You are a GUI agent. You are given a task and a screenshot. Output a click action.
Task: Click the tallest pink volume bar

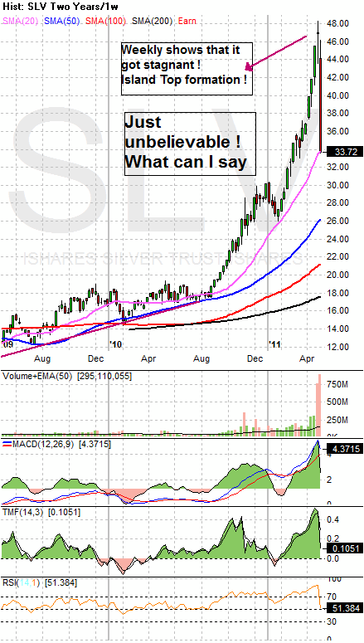tap(319, 404)
